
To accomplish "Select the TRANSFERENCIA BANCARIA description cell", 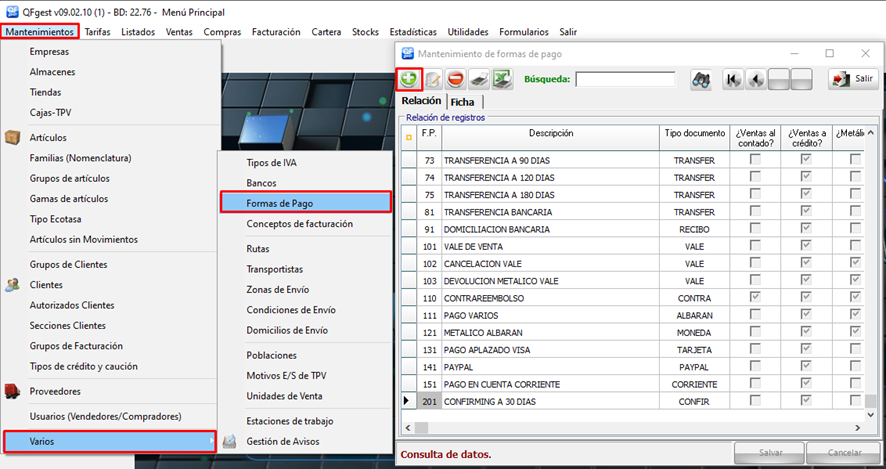I will 550,212.
